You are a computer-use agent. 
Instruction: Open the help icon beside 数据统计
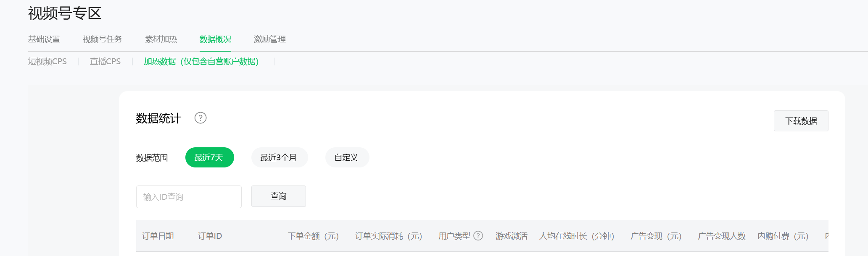tap(201, 118)
